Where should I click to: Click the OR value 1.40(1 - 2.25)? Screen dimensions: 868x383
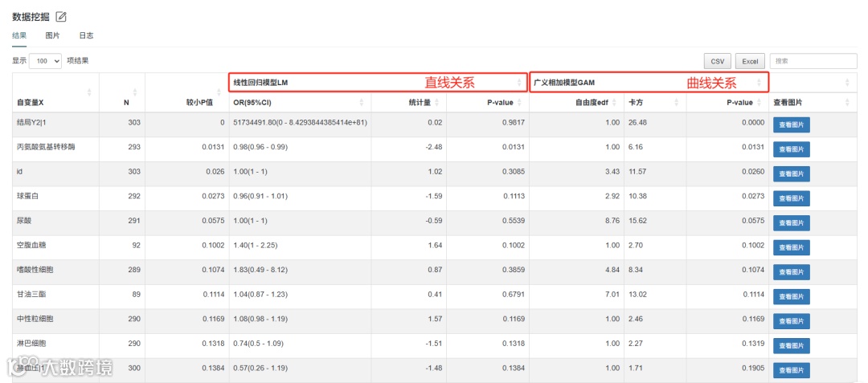click(257, 246)
